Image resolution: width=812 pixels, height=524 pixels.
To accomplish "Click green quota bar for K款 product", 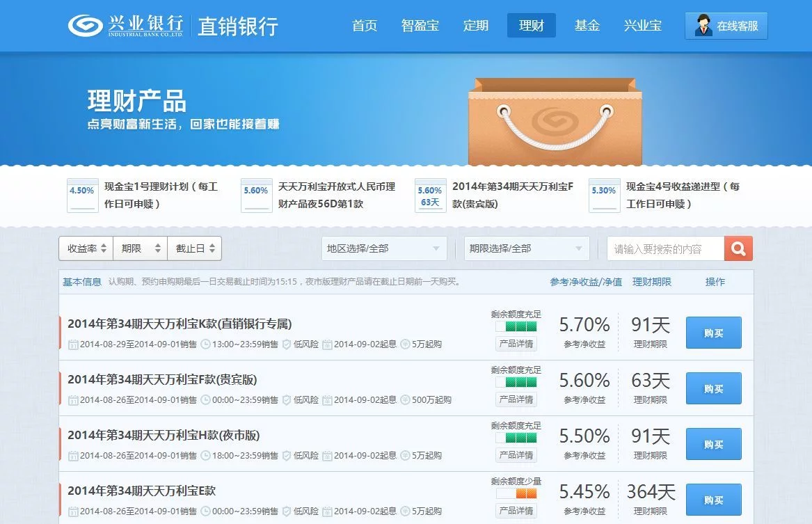I will 516,327.
